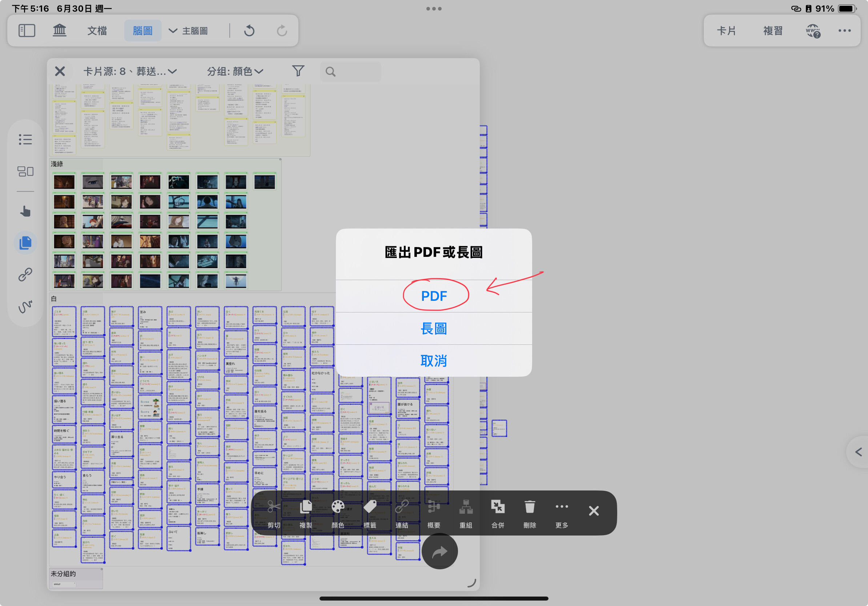Screen dimensions: 868x606
Task: Click the share arrow button
Action: pos(440,551)
